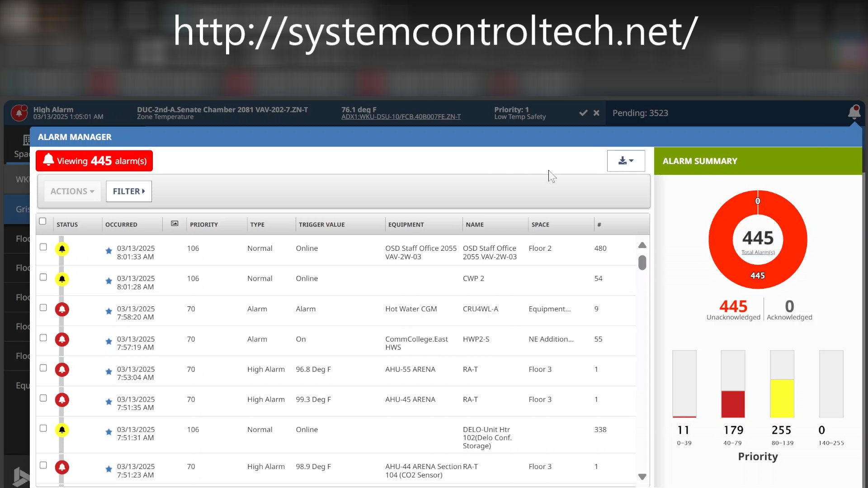Select the checkbox on the DELO-Unit Htr 102 row
This screenshot has width=868, height=488.
(x=43, y=428)
